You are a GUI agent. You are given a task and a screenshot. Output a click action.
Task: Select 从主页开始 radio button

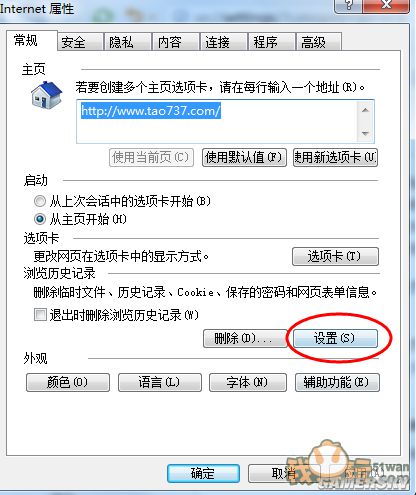pos(40,219)
